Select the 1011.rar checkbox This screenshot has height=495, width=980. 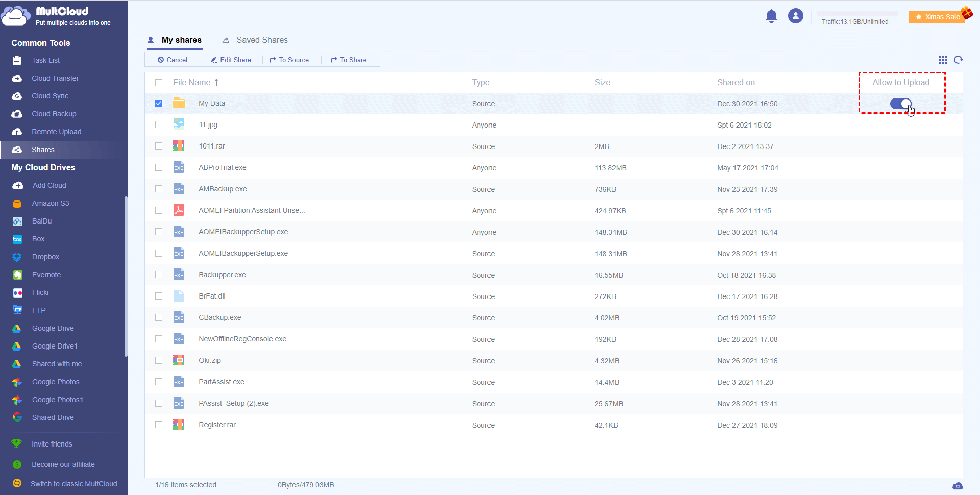pos(159,146)
